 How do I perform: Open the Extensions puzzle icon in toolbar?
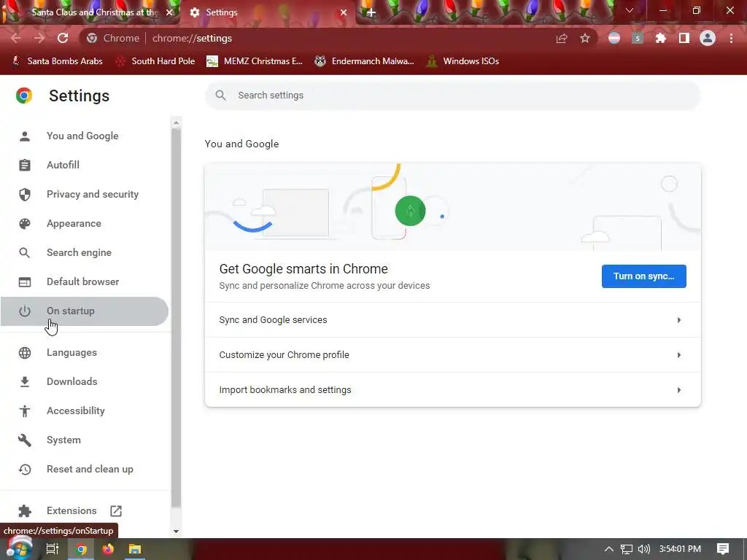click(x=661, y=38)
